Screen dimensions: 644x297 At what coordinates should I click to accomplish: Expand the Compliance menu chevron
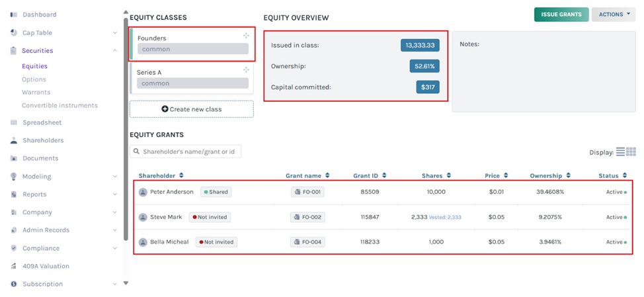(x=115, y=248)
